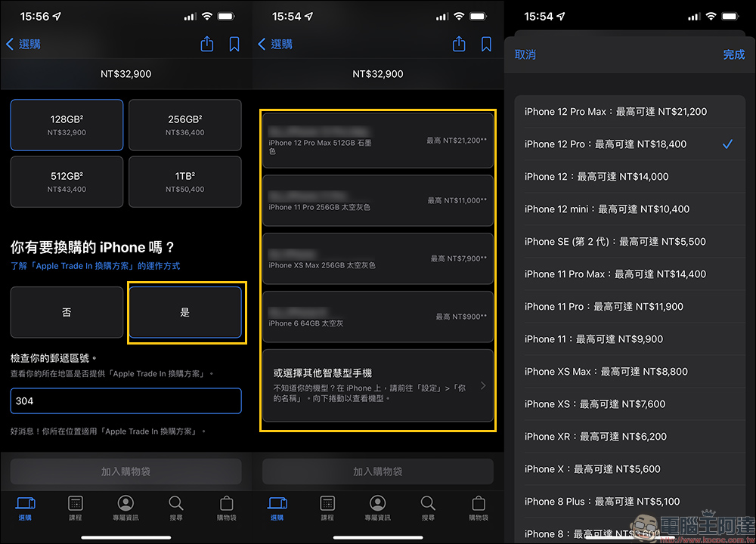Choose iPhone 12 Pro Max NT$21,200 in list
The width and height of the screenshot is (756, 544).
point(630,111)
